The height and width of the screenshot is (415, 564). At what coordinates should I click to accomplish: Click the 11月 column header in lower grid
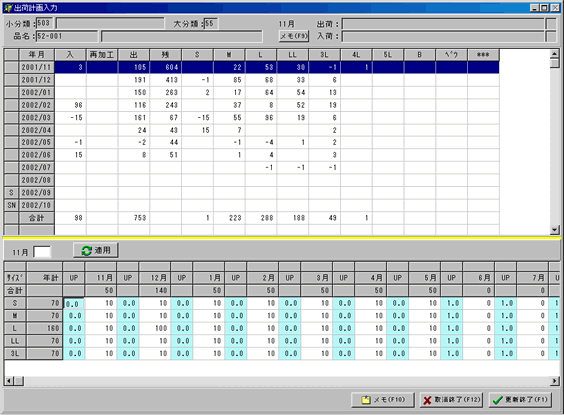click(101, 278)
